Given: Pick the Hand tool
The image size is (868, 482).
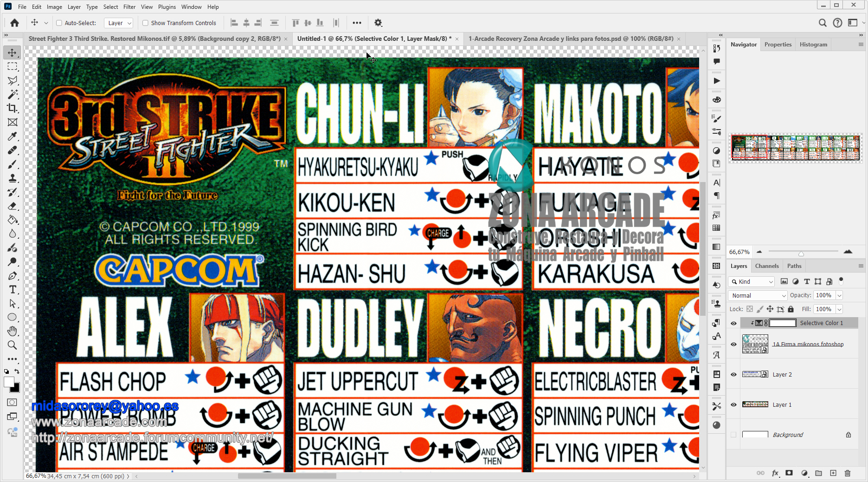Looking at the screenshot, I should point(13,331).
